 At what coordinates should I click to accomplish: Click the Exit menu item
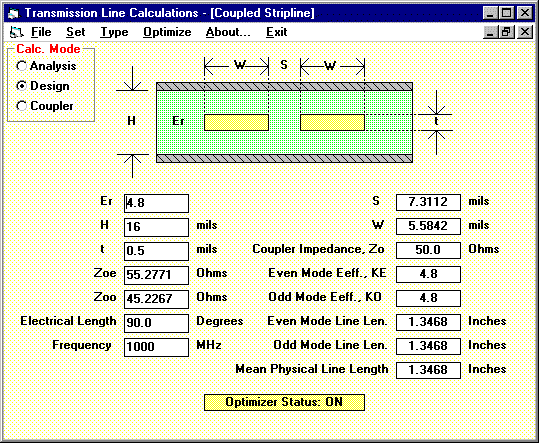(x=276, y=32)
